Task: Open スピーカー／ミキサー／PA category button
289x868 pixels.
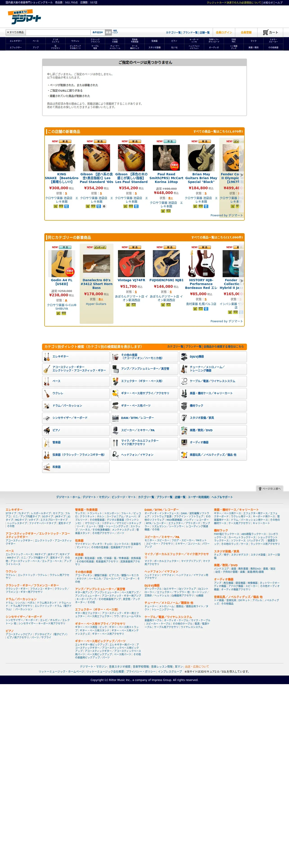Action: click(x=144, y=430)
